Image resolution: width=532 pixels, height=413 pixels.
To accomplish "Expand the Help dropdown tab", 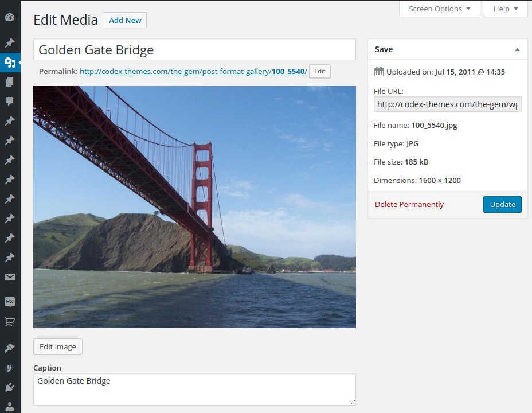I will [506, 9].
